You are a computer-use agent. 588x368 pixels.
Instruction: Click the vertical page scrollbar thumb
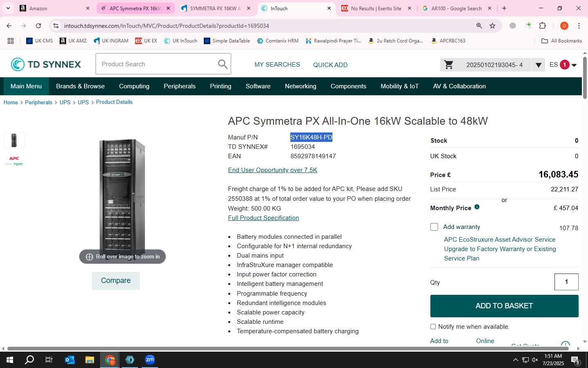[x=585, y=78]
